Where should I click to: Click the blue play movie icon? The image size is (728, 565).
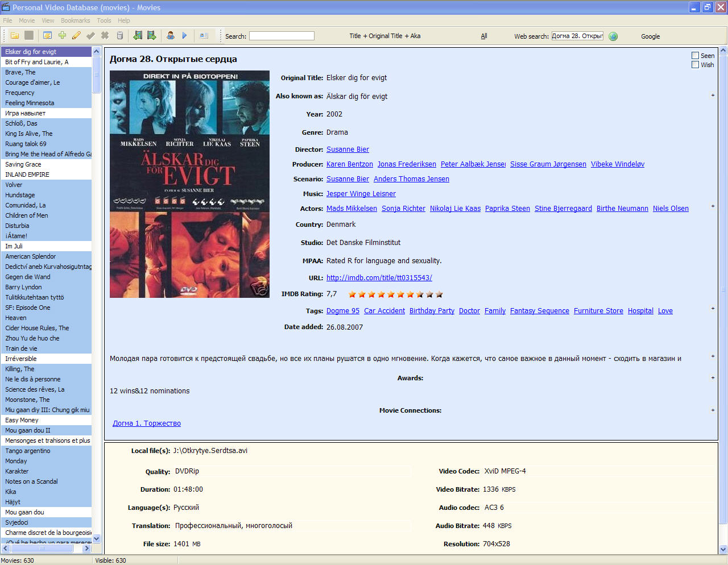point(184,35)
